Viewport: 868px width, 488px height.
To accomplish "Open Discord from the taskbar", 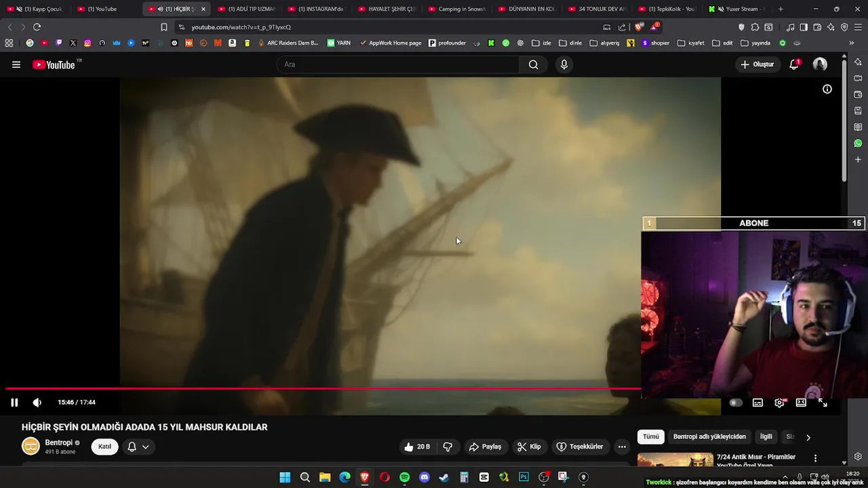I will pyautogui.click(x=425, y=477).
